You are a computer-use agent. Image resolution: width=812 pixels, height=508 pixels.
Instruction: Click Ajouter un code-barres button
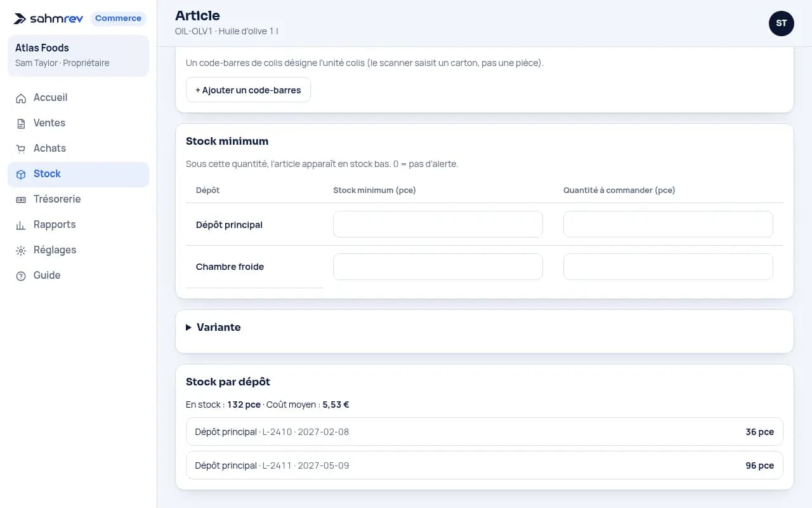pos(248,90)
